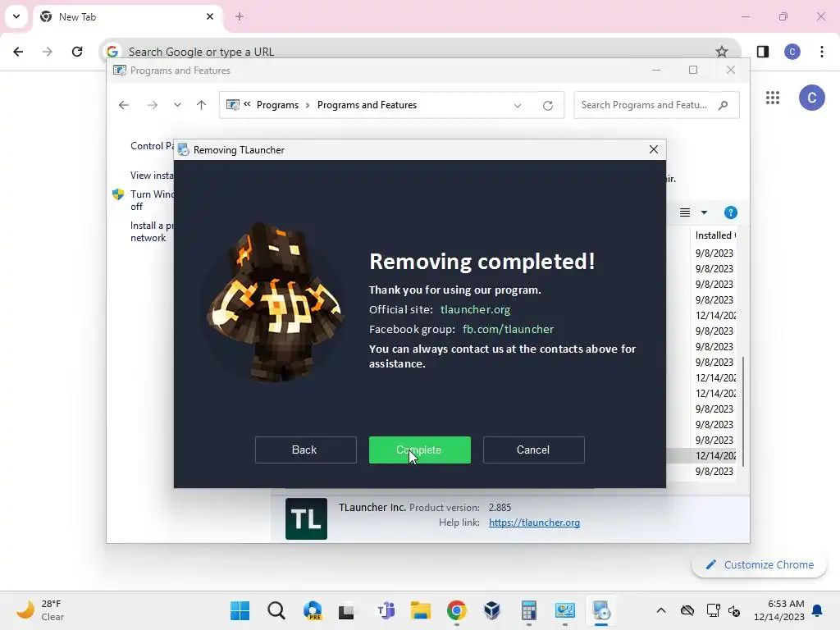Image resolution: width=840 pixels, height=630 pixels.
Task: Click the Back button in the uninstaller
Action: pos(305,450)
